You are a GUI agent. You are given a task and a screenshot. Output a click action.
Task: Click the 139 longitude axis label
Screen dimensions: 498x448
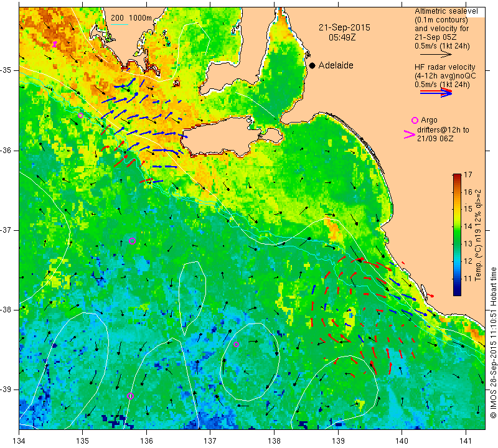tap(338, 441)
